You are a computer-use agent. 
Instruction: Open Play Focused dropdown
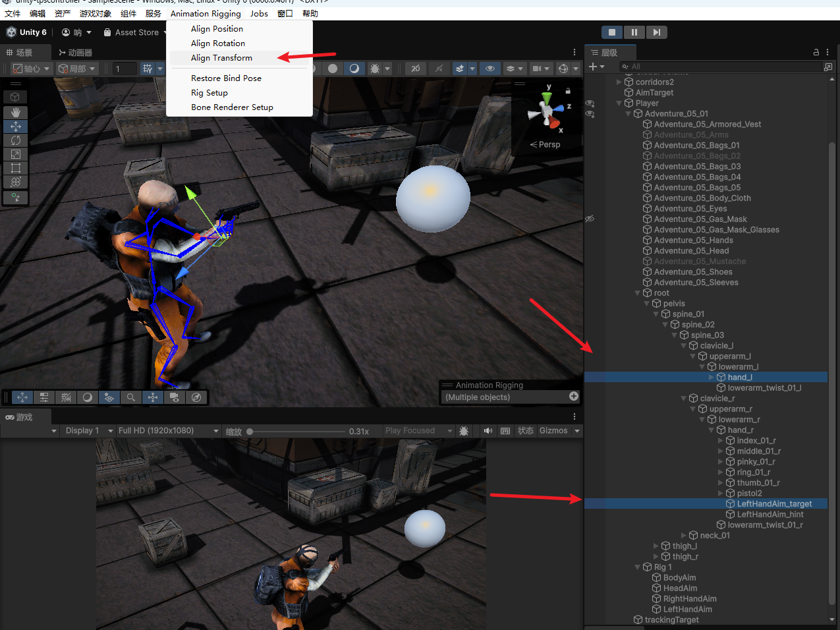pos(418,431)
